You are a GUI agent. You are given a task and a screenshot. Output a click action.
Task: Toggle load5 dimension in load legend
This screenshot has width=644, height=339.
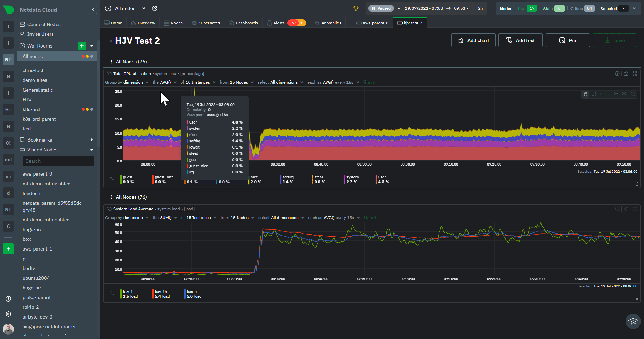click(x=194, y=294)
